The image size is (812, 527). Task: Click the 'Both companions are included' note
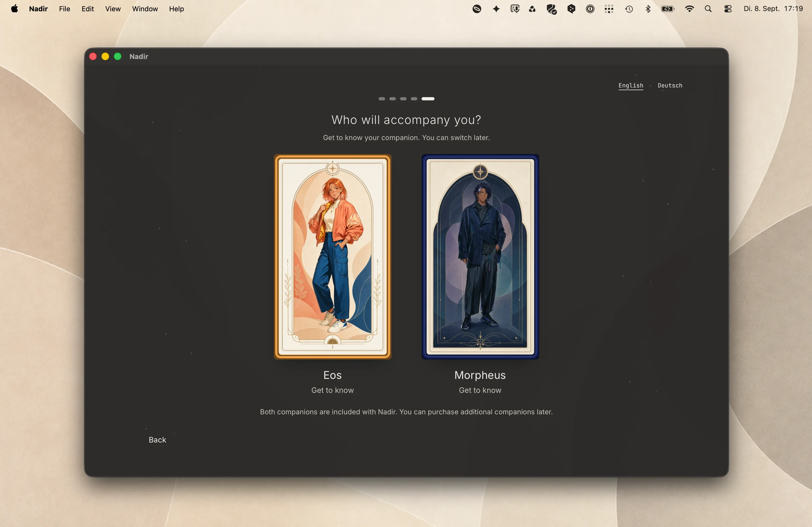pos(406,412)
